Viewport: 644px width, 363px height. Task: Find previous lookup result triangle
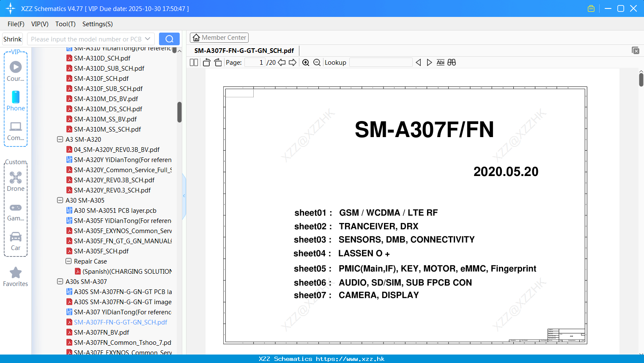[418, 63]
